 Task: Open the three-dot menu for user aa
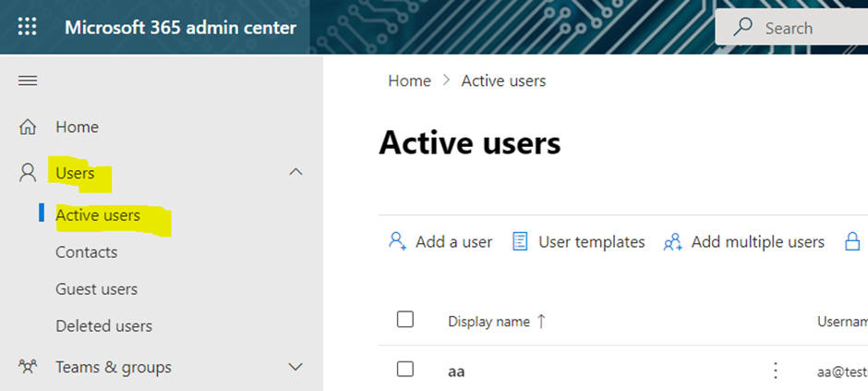[776, 371]
